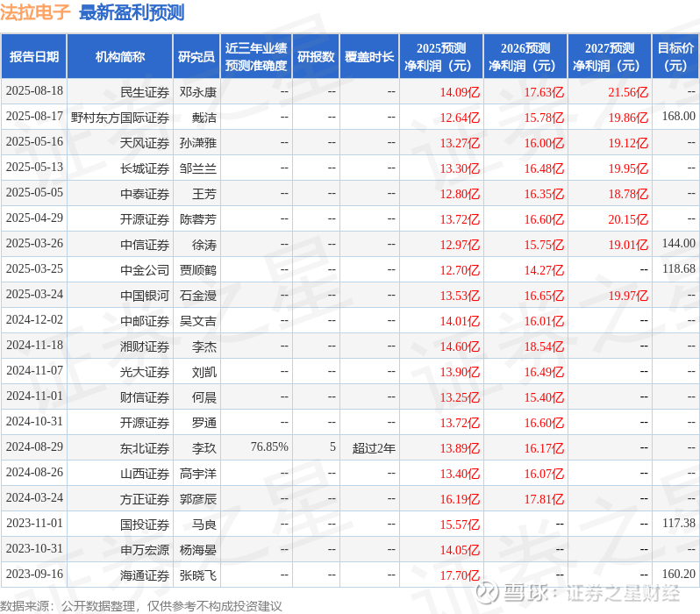Select the value 18.54亿
This screenshot has height=614, width=700.
pyautogui.click(x=544, y=347)
